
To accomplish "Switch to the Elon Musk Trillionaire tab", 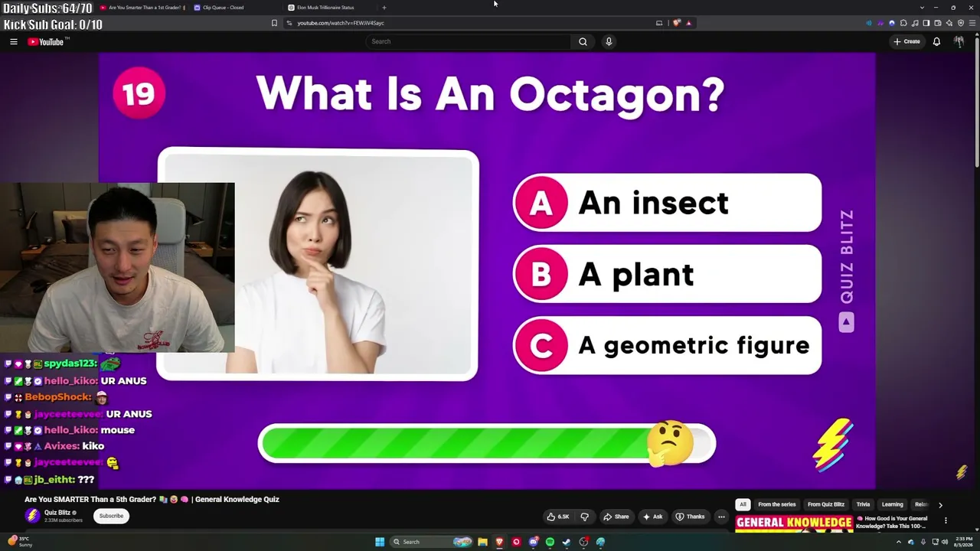I will (322, 8).
